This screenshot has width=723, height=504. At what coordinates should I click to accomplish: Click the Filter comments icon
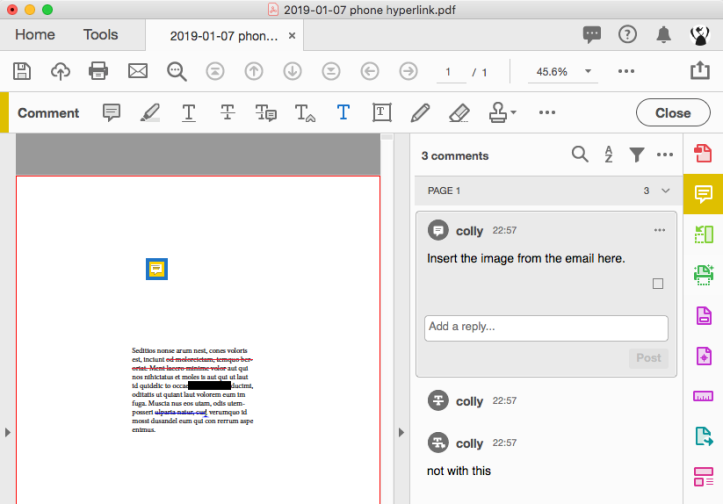[x=637, y=155]
